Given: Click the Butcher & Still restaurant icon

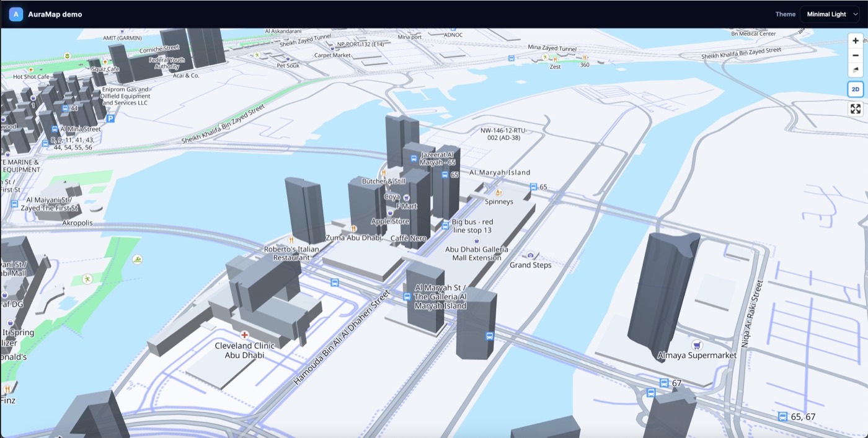Looking at the screenshot, I should 384,173.
